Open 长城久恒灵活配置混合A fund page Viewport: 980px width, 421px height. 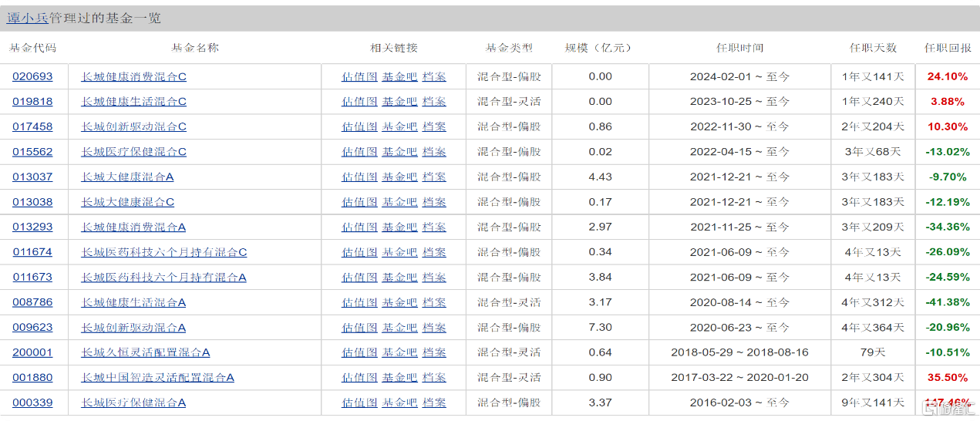click(x=146, y=352)
